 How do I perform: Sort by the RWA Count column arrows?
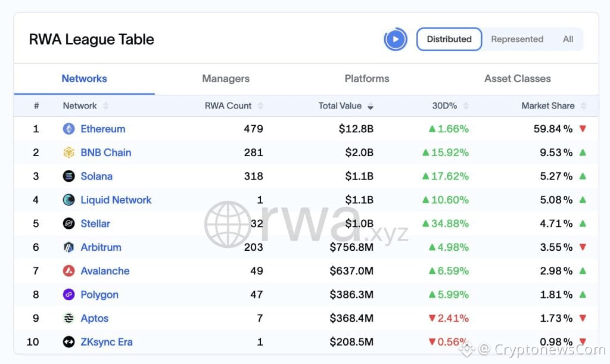coord(260,106)
